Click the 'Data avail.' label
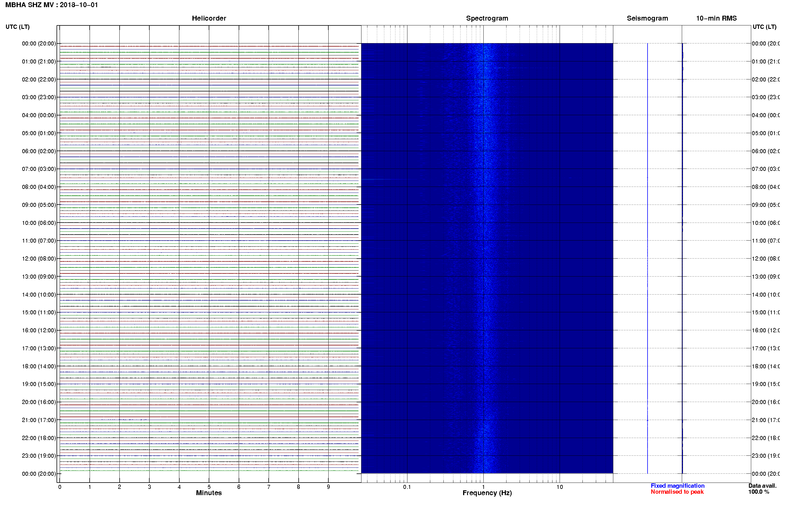Viewport: 812px width, 508px height. click(762, 486)
